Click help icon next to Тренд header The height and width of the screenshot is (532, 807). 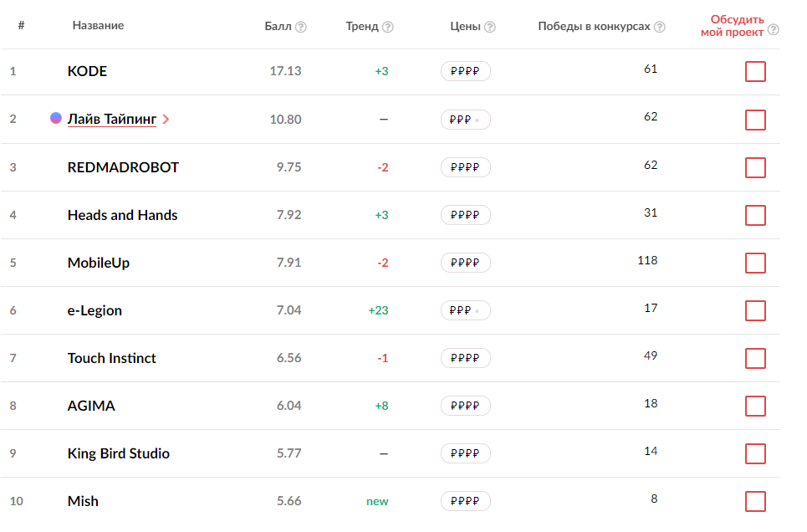(387, 27)
